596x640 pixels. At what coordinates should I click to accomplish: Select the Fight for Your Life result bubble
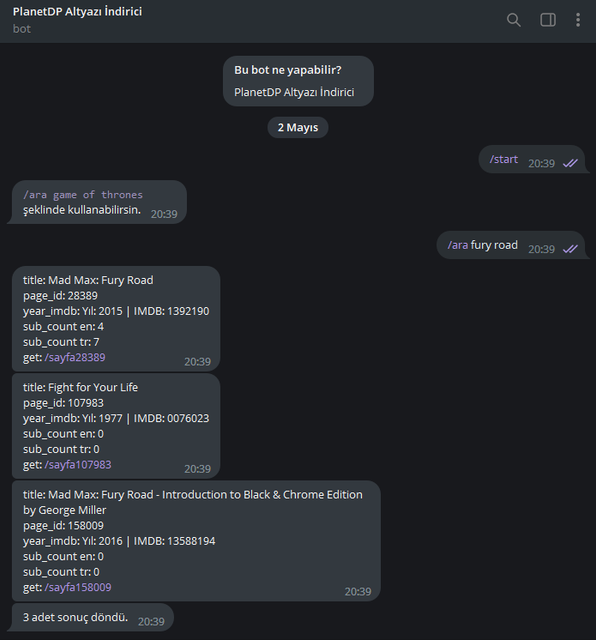pos(116,426)
